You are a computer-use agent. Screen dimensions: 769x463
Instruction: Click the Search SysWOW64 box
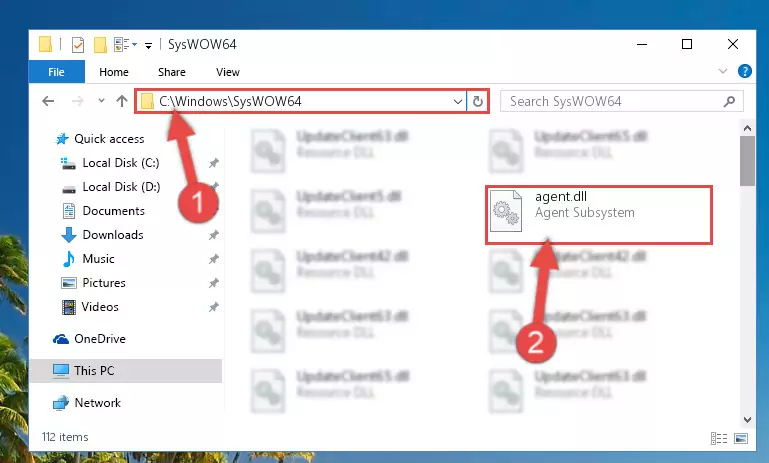(621, 102)
